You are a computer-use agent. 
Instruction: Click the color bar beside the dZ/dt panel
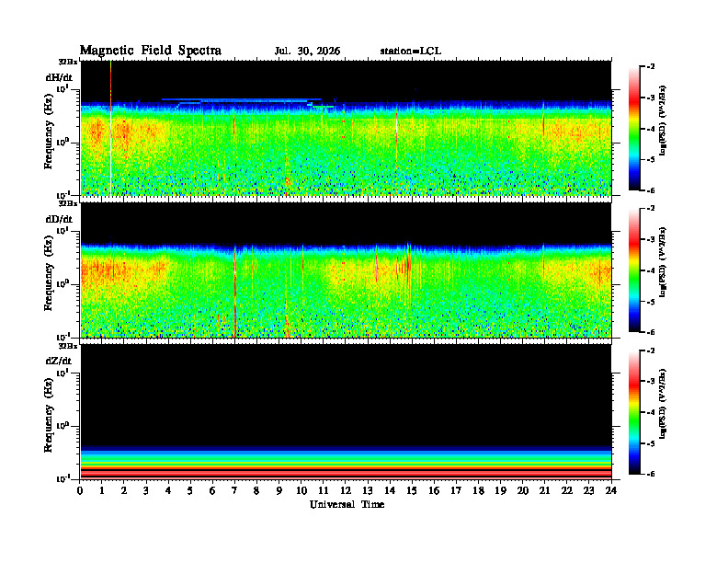pyautogui.click(x=633, y=412)
